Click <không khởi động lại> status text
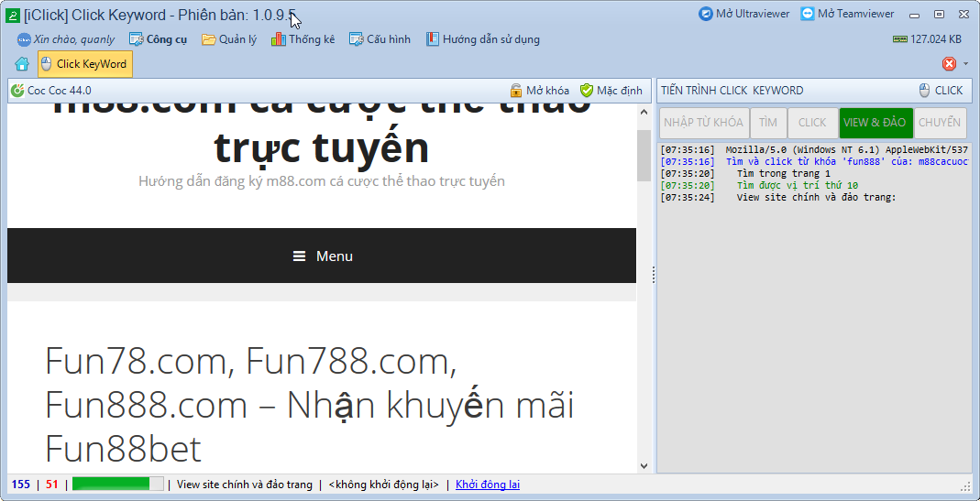980x501 pixels. pos(383,485)
